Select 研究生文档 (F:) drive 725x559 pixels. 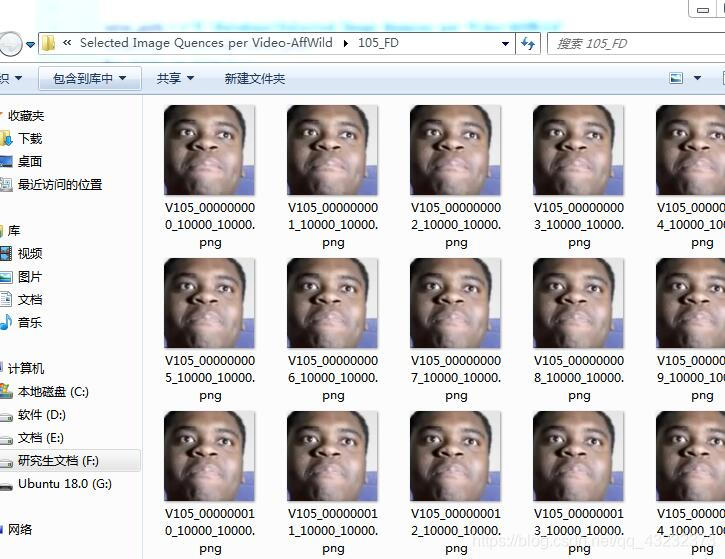(x=58, y=461)
